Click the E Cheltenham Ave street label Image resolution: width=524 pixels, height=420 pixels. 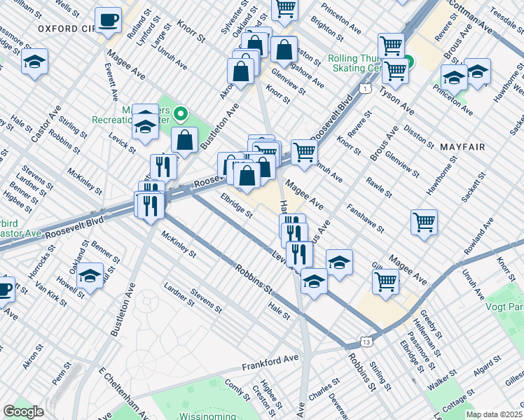tap(124, 394)
